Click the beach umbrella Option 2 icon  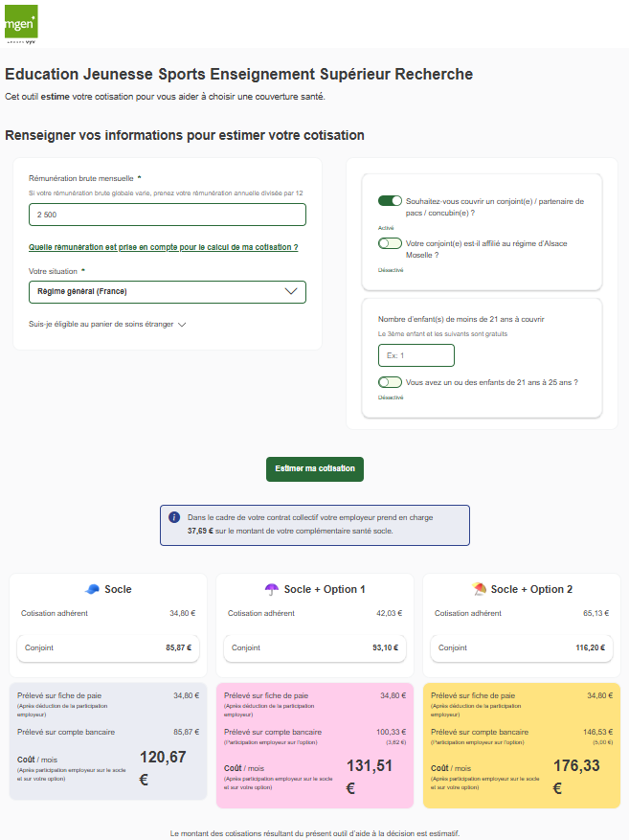(x=480, y=589)
